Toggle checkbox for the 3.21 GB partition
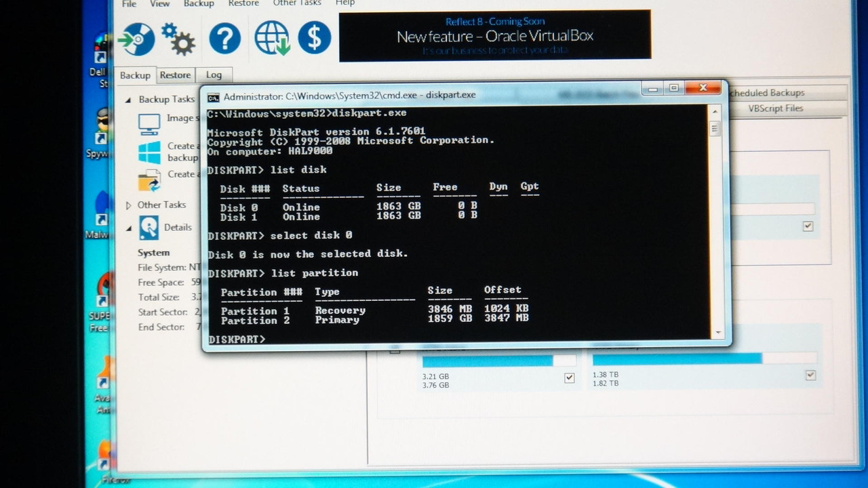The height and width of the screenshot is (488, 868). (x=569, y=378)
